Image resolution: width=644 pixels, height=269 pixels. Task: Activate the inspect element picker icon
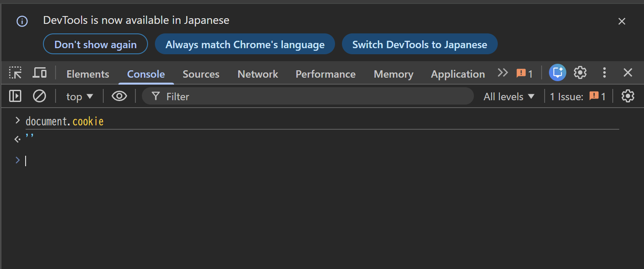click(16, 73)
